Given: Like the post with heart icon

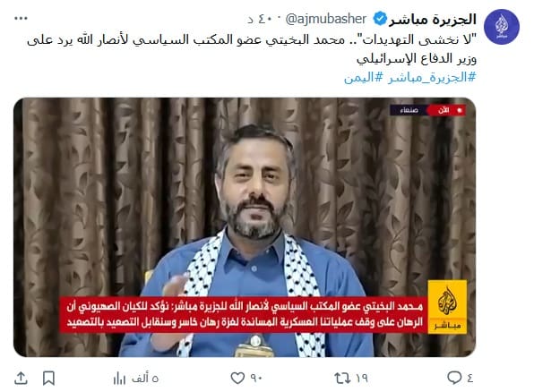Looking at the screenshot, I should [x=237, y=378].
